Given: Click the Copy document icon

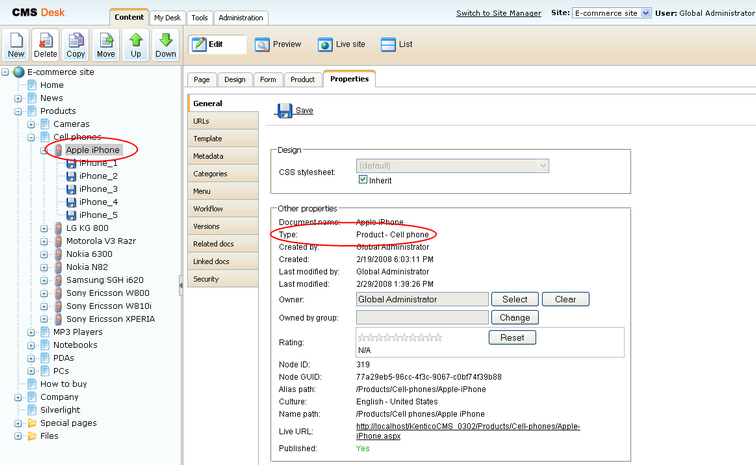Looking at the screenshot, I should (x=76, y=41).
